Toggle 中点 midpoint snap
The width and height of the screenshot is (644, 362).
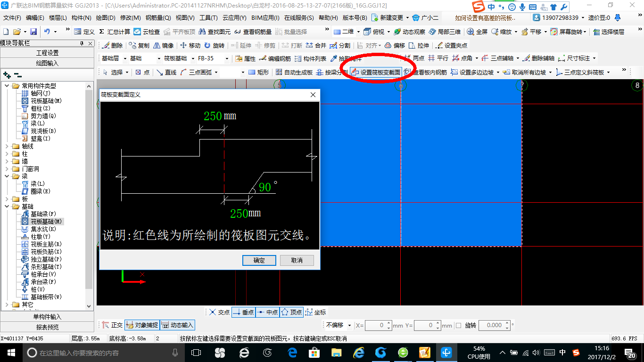(x=267, y=312)
